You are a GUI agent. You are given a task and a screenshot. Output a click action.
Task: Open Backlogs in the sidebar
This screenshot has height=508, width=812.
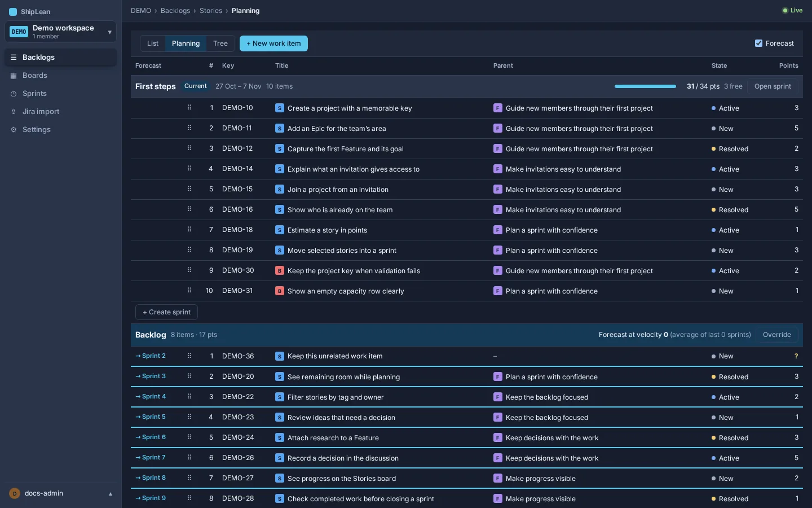pyautogui.click(x=61, y=58)
